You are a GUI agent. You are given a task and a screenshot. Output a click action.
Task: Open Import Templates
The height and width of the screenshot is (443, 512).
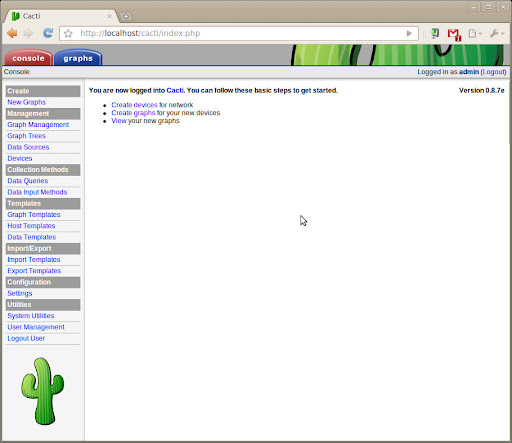[x=34, y=259]
